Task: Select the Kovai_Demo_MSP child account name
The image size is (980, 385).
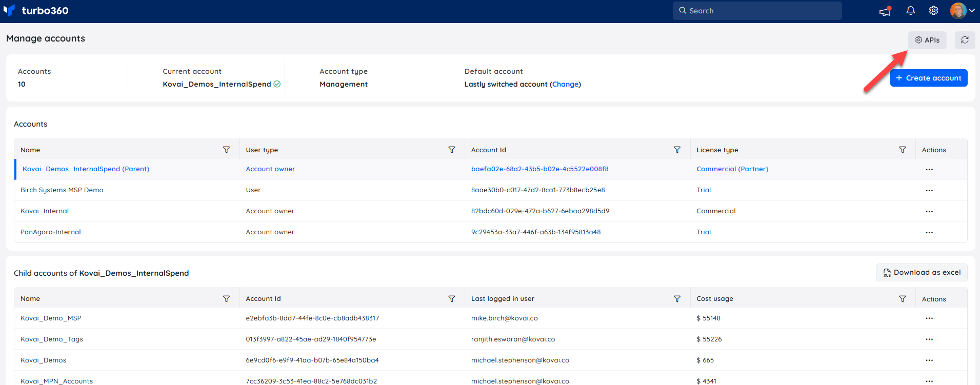Action: click(51, 318)
